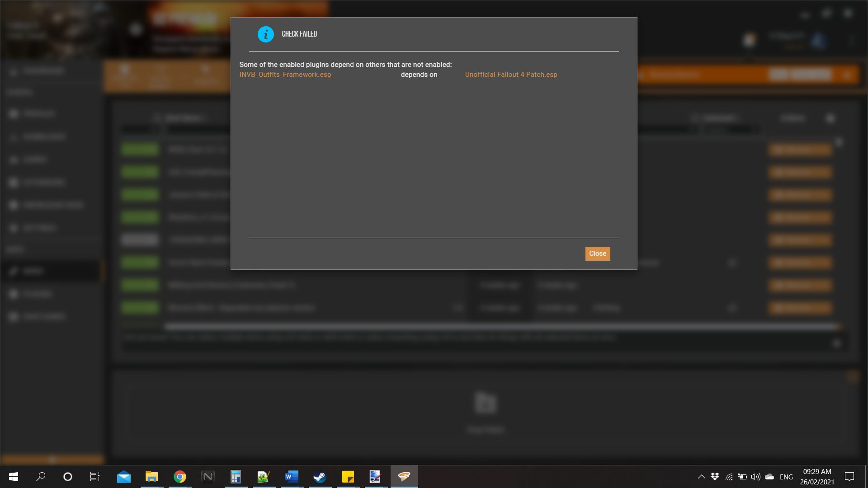Image resolution: width=868 pixels, height=488 pixels.
Task: Open the Unofficial Fallout 4 Patch.esp link
Action: pyautogui.click(x=511, y=75)
